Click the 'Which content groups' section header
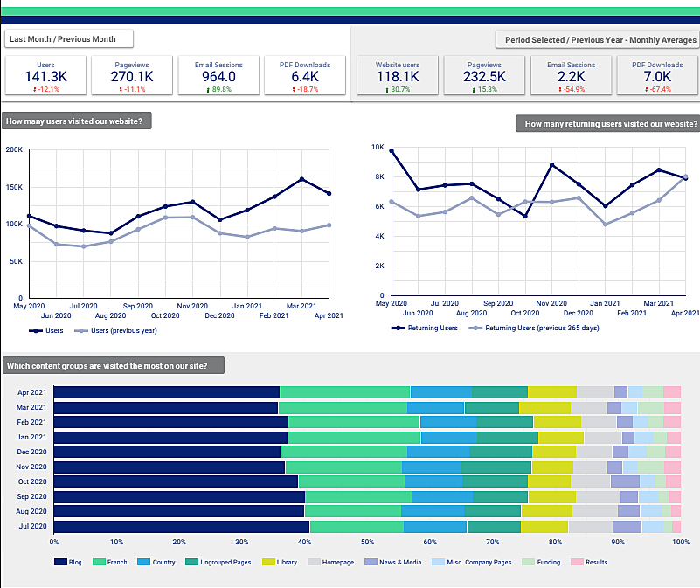700x588 pixels. point(114,365)
